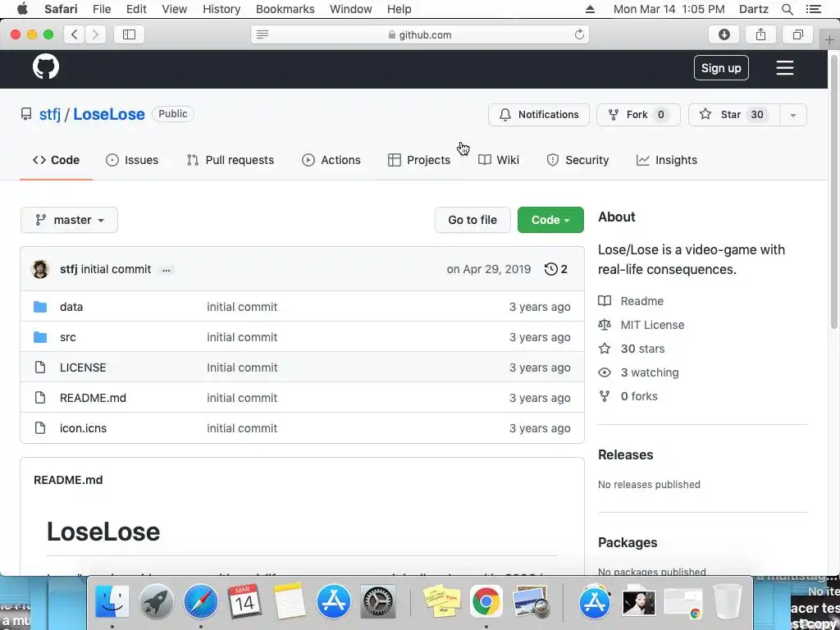840x630 pixels.
Task: Click the Readme link in About
Action: pyautogui.click(x=641, y=301)
